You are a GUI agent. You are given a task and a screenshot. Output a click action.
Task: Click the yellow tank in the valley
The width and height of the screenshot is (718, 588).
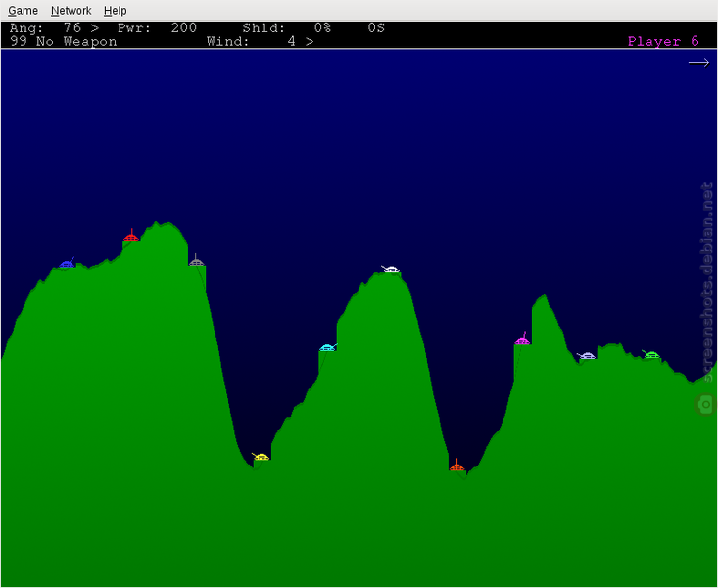point(261,457)
